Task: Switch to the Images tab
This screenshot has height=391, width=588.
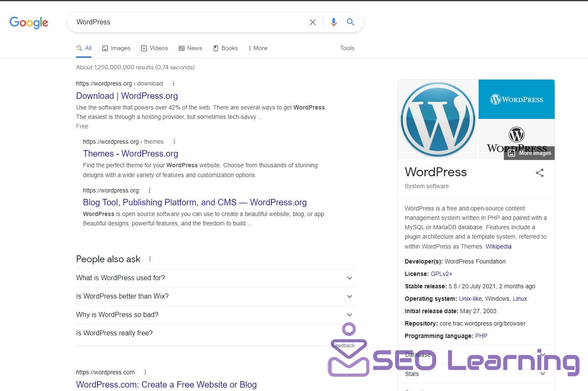Action: click(x=116, y=48)
